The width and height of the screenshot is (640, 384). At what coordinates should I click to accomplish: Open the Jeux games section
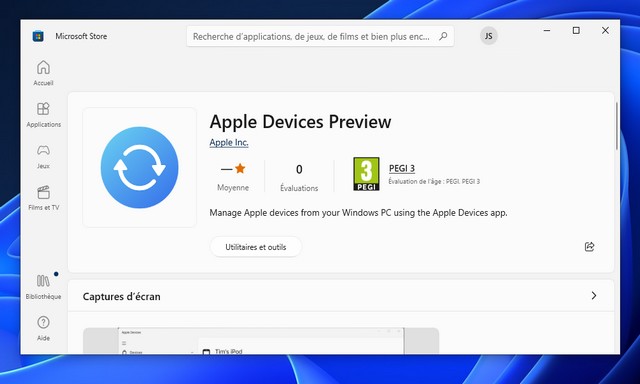pyautogui.click(x=43, y=157)
